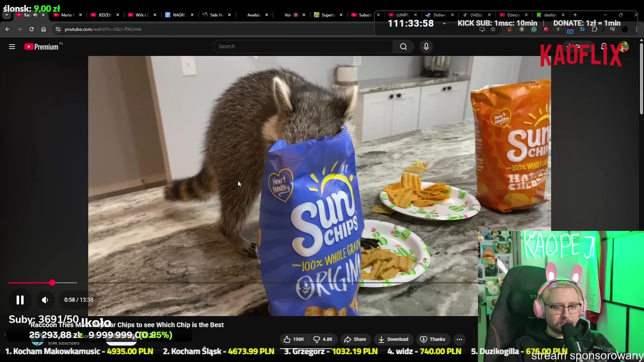Start voice search with microphone icon
The width and height of the screenshot is (644, 362).
[426, 46]
